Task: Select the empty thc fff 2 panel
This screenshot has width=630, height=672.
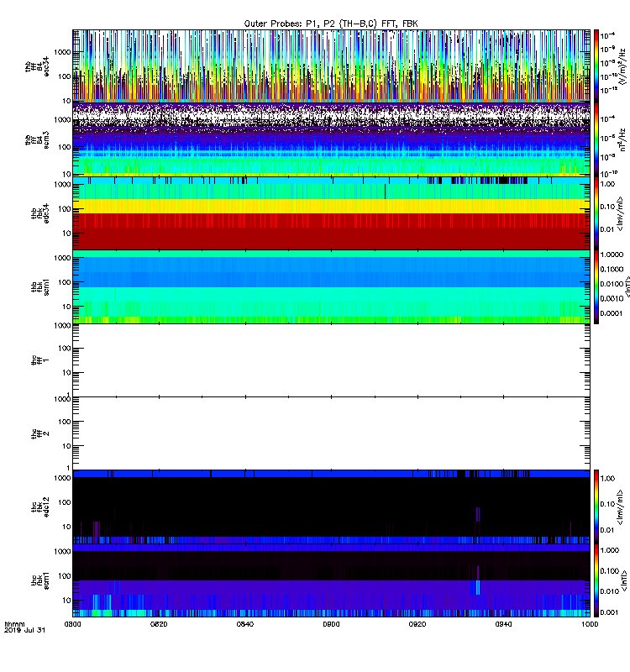Action: tap(331, 433)
